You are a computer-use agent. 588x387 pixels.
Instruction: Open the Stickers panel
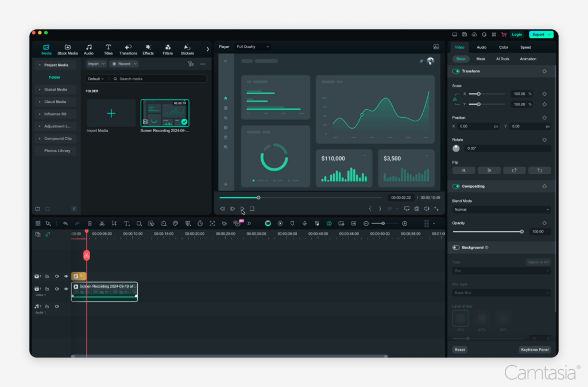187,49
